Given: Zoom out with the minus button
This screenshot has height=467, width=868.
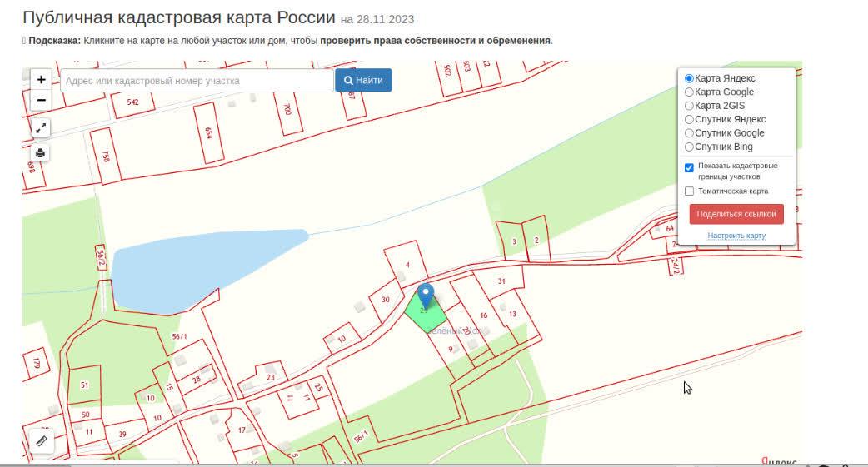Looking at the screenshot, I should pos(41,100).
